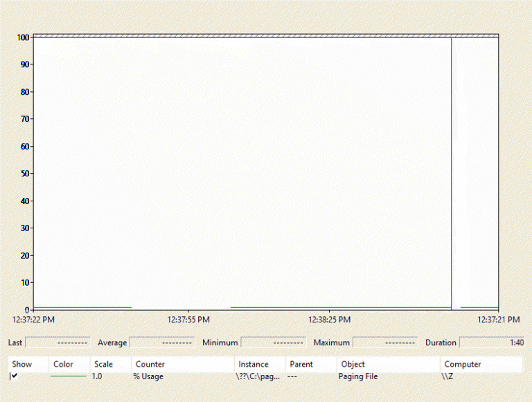Click the Parent column header
Screen dimensions: 532x402
click(301, 364)
